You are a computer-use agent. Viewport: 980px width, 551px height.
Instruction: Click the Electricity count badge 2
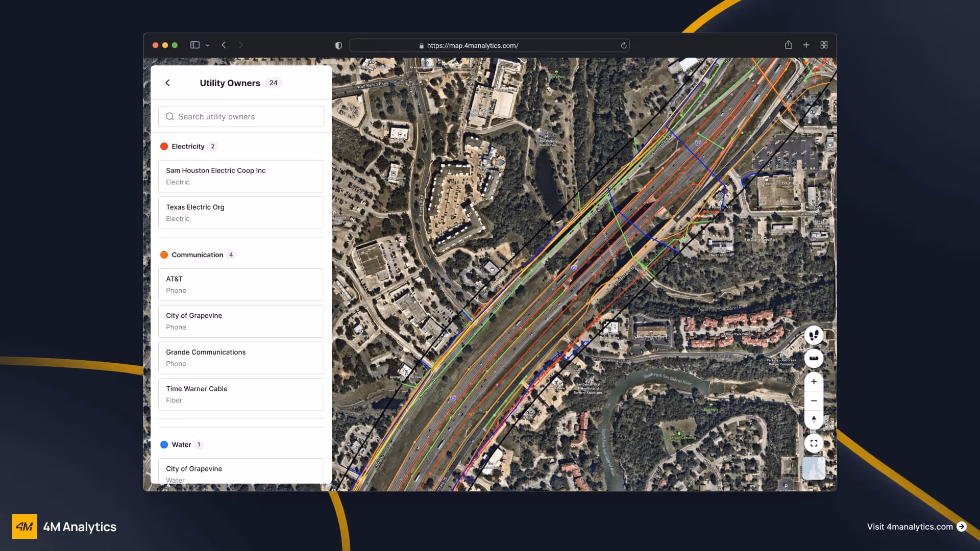[x=213, y=146]
